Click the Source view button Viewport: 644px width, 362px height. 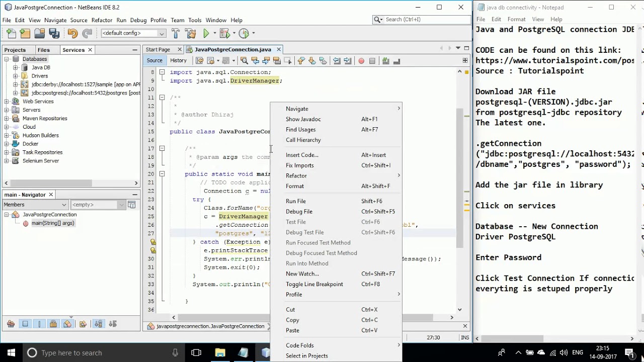[x=154, y=60]
